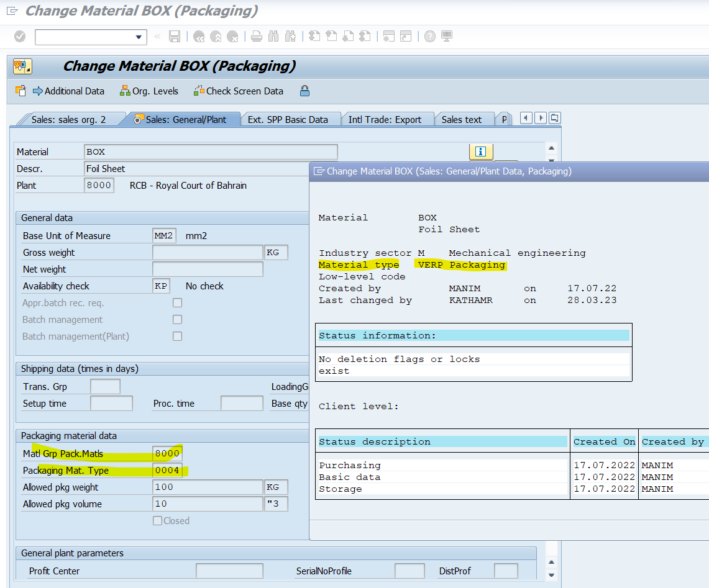Check the Batch management(Plant) checkbox
Viewport: 709px width, 588px height.
(x=177, y=336)
